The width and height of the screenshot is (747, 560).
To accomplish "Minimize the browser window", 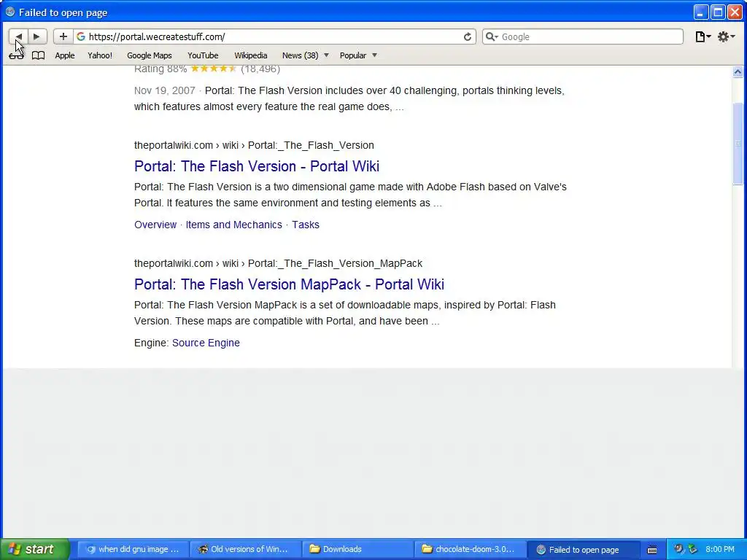I will tap(700, 12).
